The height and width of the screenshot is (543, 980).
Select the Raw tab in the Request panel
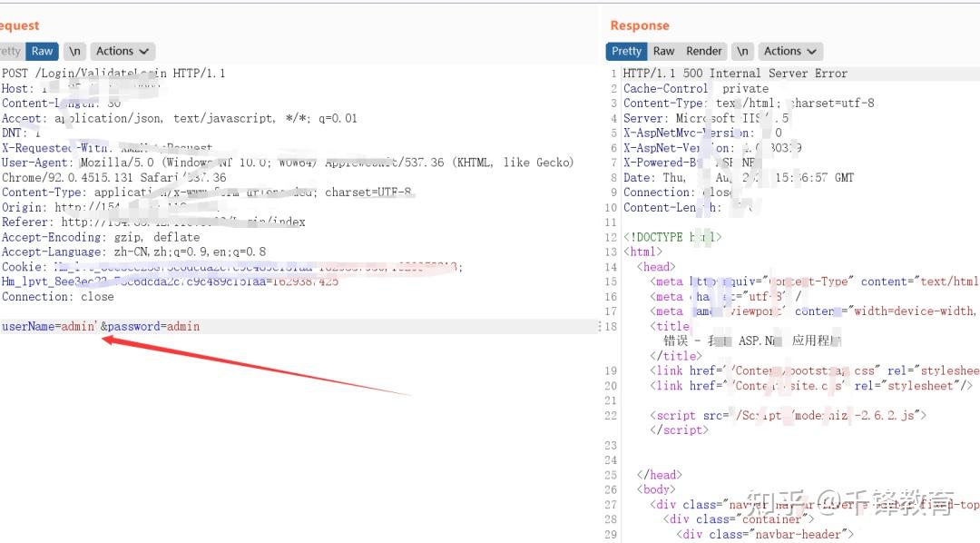[x=42, y=51]
